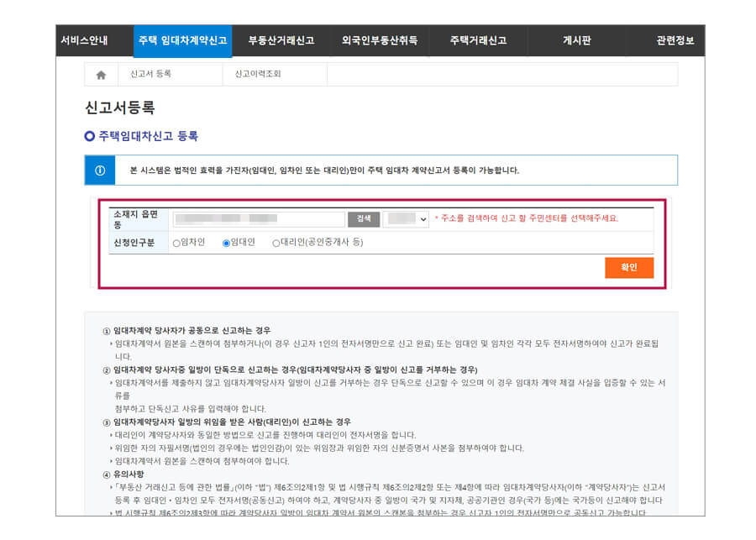Click heading ④ 유의사항
The height and width of the screenshot is (540, 756).
click(x=123, y=474)
